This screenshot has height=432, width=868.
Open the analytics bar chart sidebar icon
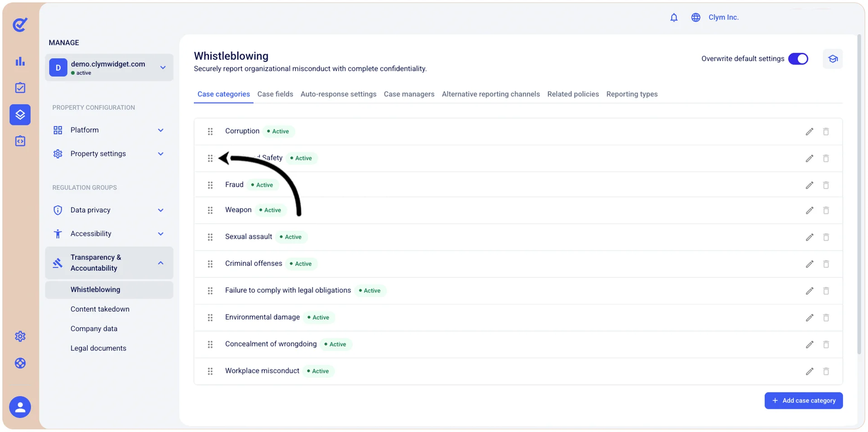tap(20, 61)
